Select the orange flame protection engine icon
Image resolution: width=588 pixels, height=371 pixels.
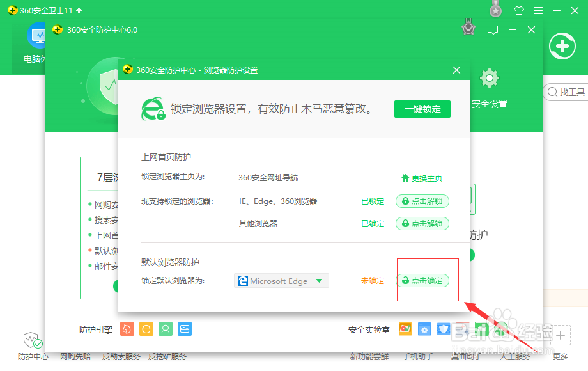pos(127,329)
